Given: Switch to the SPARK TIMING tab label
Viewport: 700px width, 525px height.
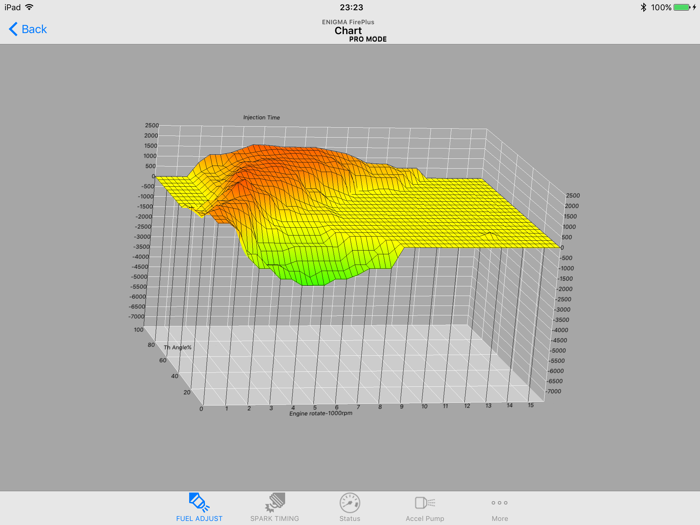Looking at the screenshot, I should (275, 519).
